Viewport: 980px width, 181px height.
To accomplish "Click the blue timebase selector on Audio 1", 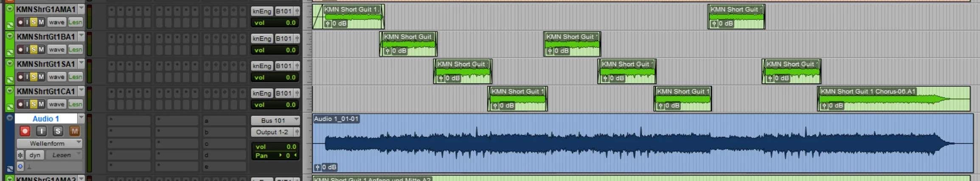I will pos(20,166).
